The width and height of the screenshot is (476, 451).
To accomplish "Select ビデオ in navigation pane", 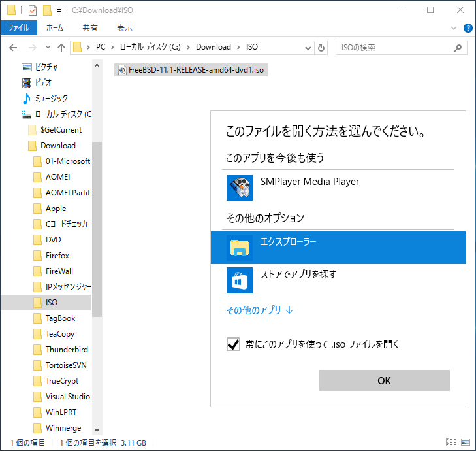I will 37,82.
